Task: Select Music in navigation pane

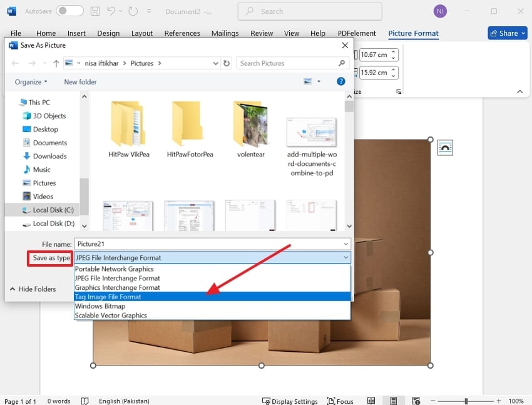Action: 37,170
